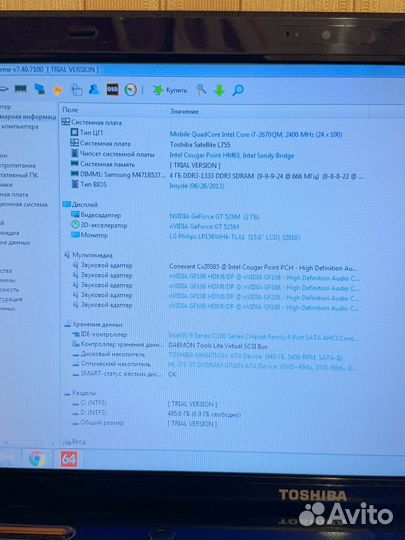Click the blue person icon in toolbar
The image size is (405, 540).
pyautogui.click(x=94, y=90)
